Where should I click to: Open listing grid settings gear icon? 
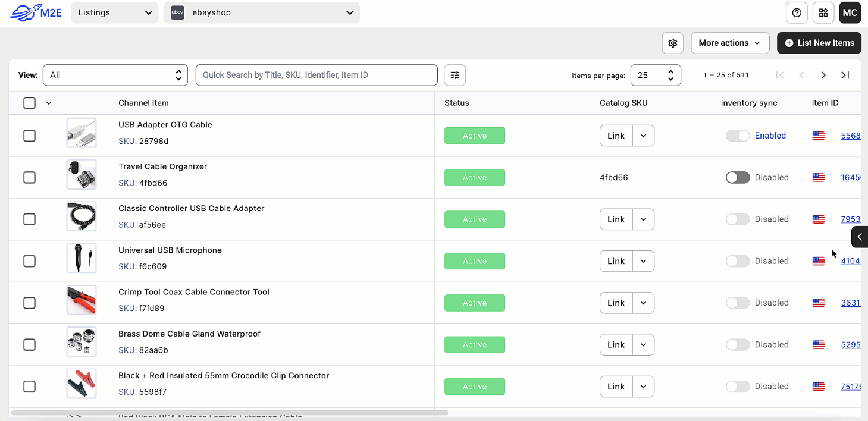[672, 43]
